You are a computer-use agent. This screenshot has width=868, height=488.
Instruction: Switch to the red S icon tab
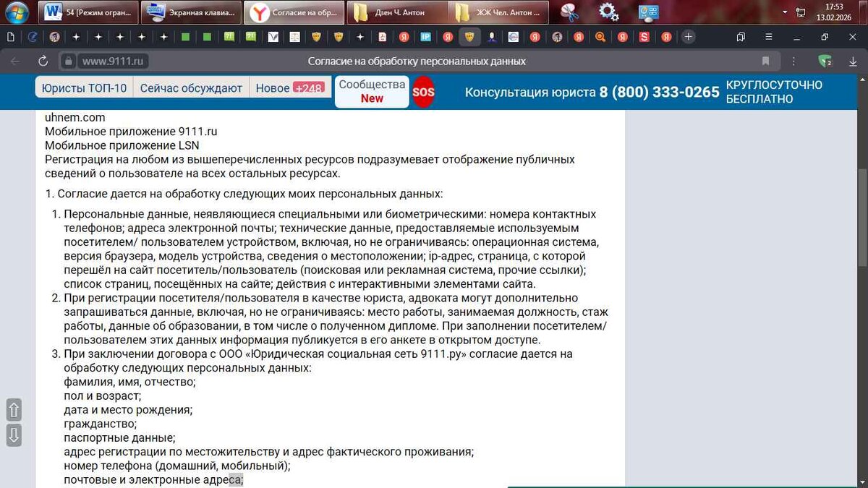coord(644,37)
